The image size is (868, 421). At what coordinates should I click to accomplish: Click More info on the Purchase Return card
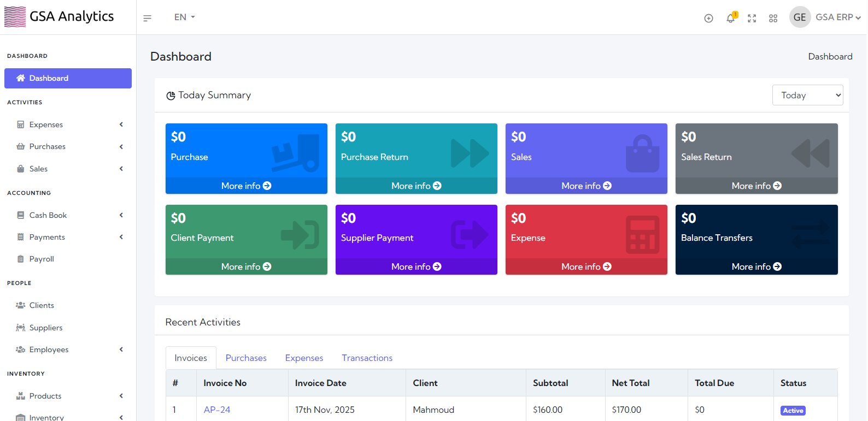coord(416,186)
